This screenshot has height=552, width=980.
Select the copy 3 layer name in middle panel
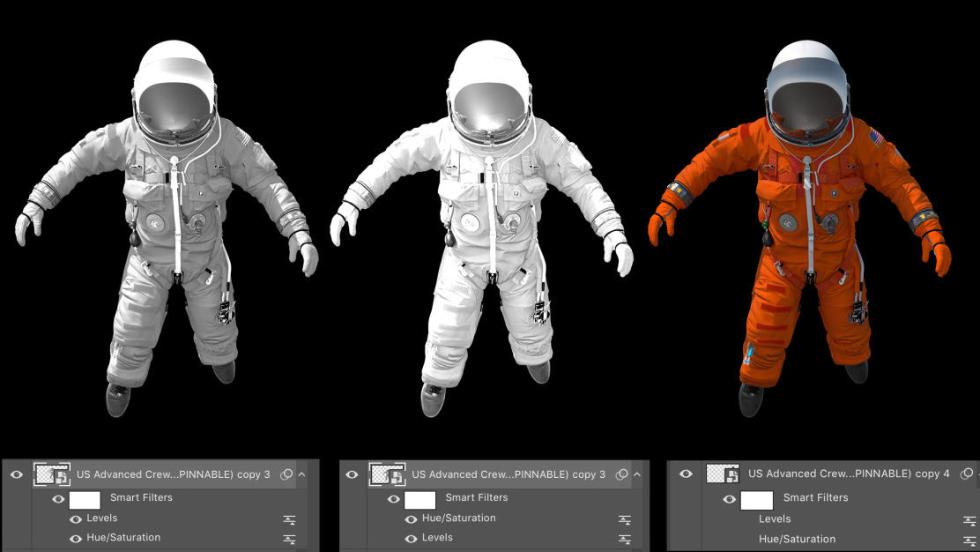tap(509, 474)
